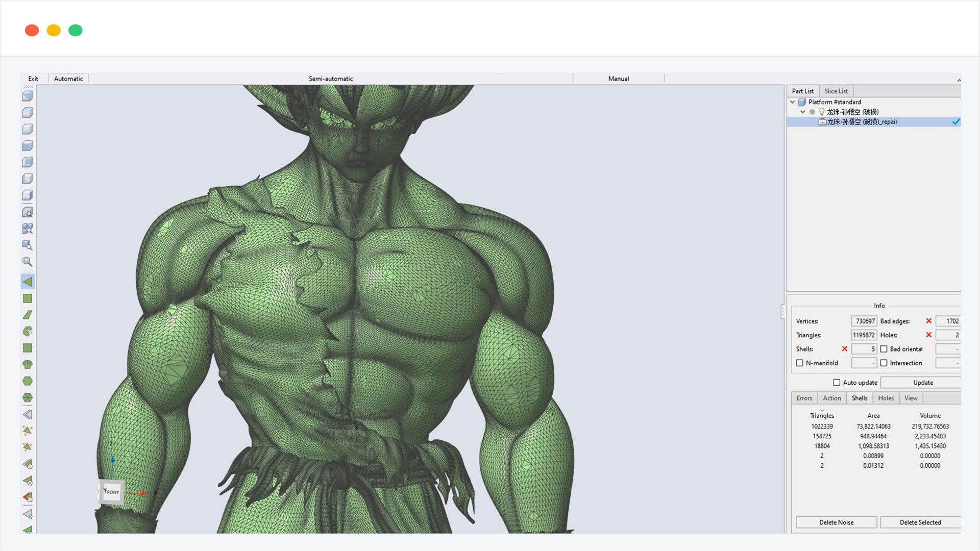
Task: Click the right-face view cube icon
Action: [28, 195]
